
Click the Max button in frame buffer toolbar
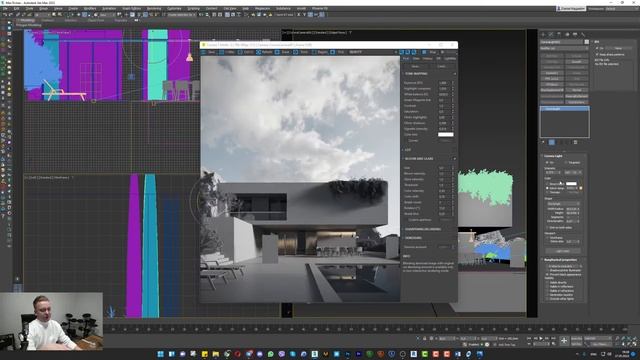(228, 52)
